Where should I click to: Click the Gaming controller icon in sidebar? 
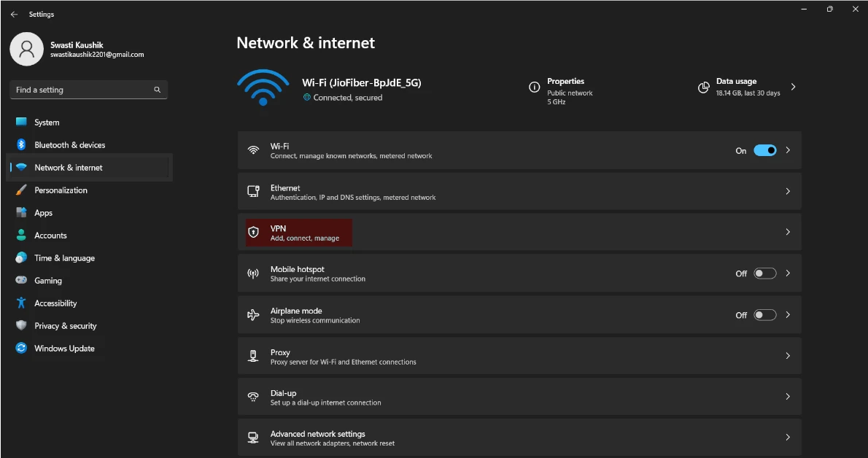tap(21, 281)
